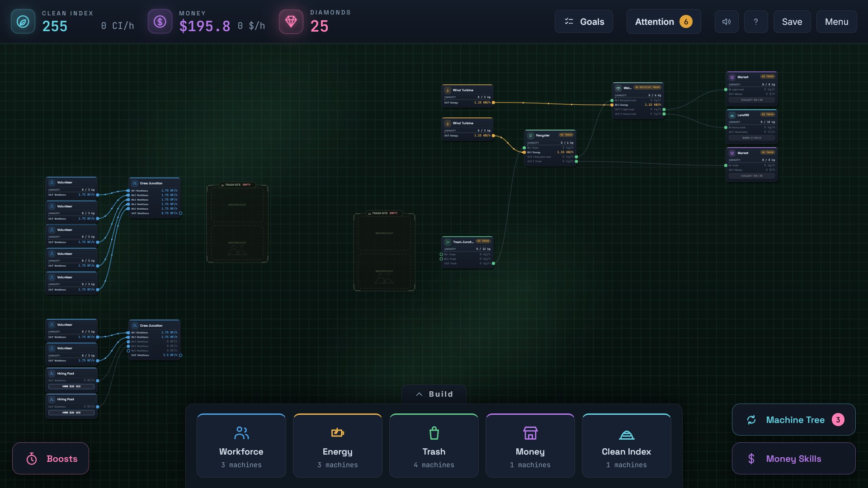
Task: Click icon of Wind Turbine wired to weigh station
Action: (x=448, y=90)
